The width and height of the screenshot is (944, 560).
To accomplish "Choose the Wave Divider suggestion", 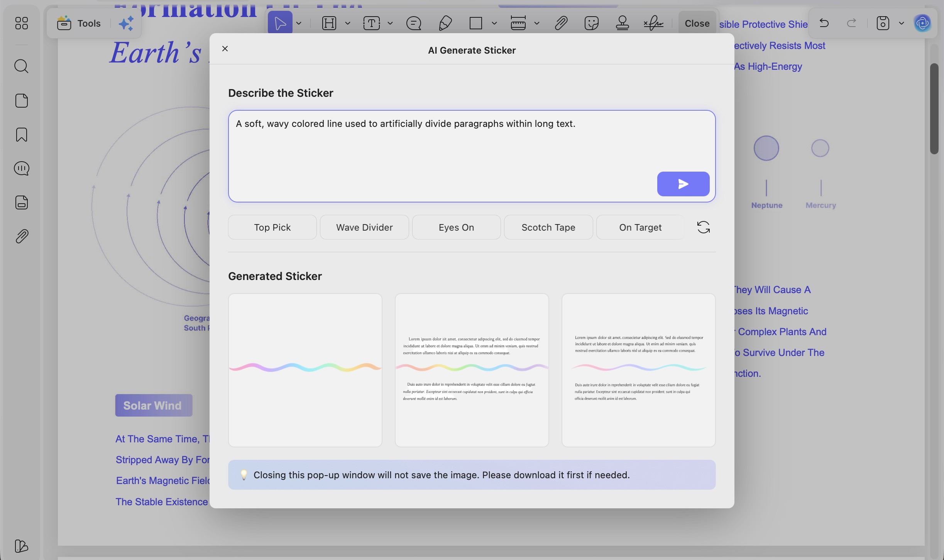I will coord(364,227).
